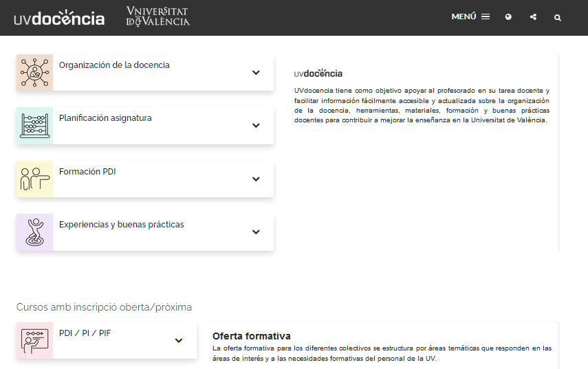Open the MENÚ hamburger menu
This screenshot has height=369, width=588.
pyautogui.click(x=470, y=17)
